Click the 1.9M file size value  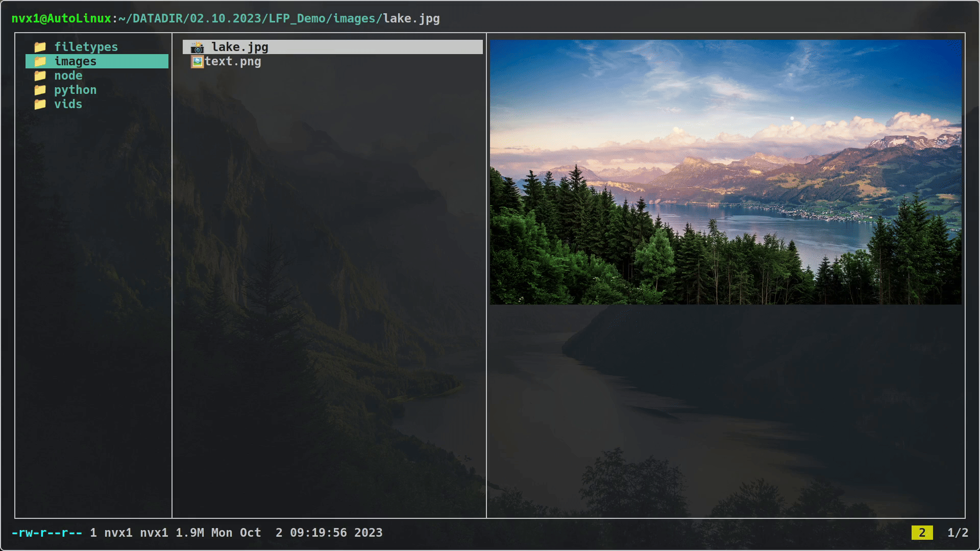(190, 533)
